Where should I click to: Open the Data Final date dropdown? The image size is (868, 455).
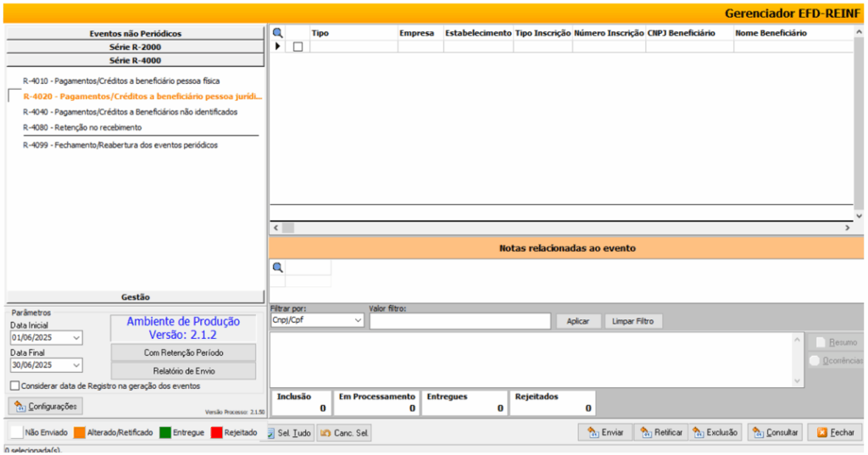click(x=77, y=365)
